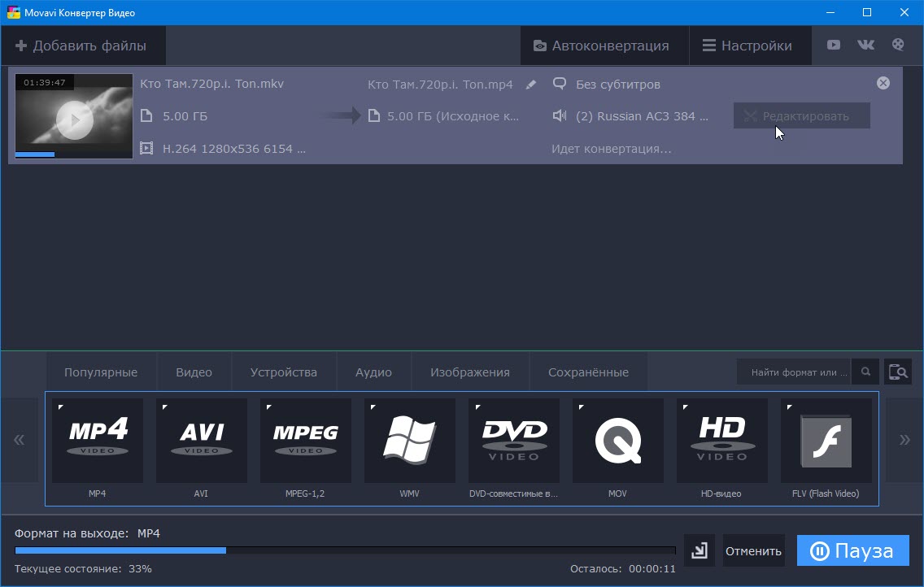The image size is (924, 587).
Task: Open the YouTube icon link
Action: 834,46
